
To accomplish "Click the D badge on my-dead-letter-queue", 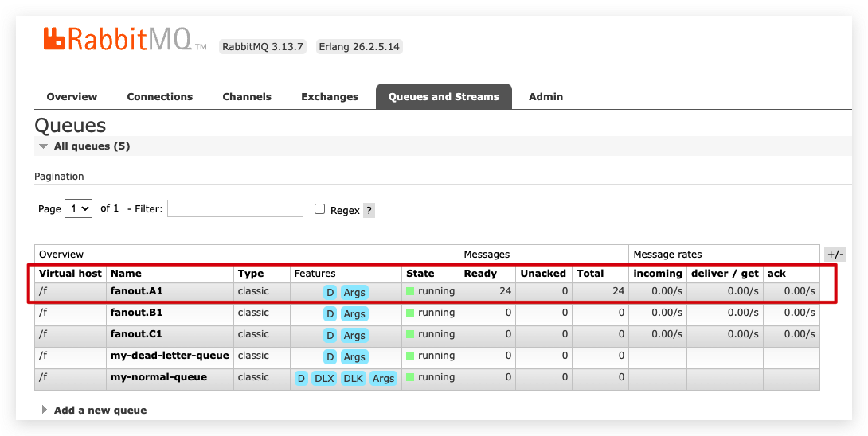I will pyautogui.click(x=330, y=357).
